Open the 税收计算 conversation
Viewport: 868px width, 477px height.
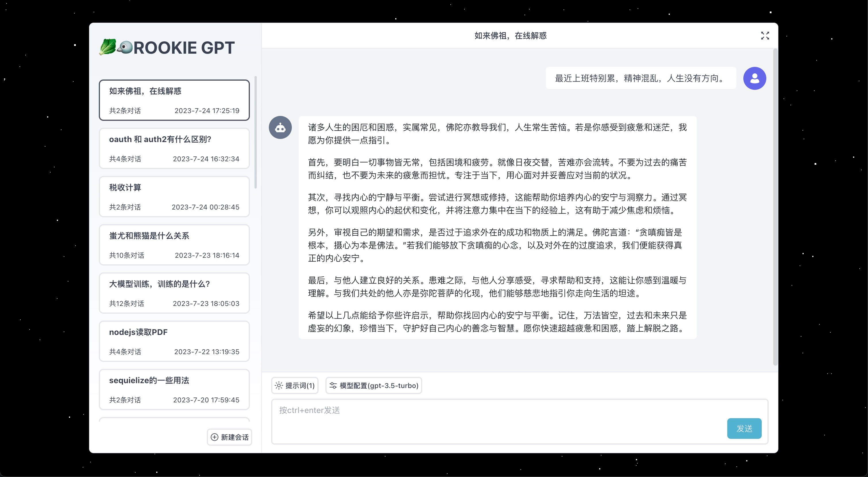pyautogui.click(x=174, y=197)
